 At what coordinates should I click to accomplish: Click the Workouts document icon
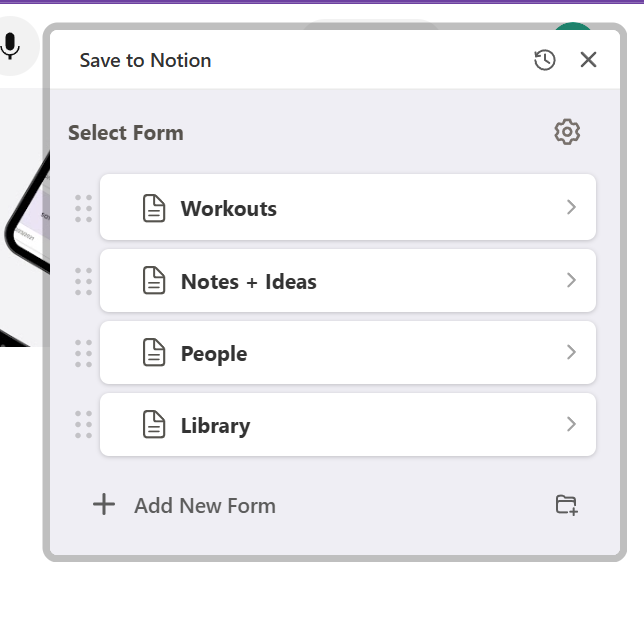coord(154,208)
